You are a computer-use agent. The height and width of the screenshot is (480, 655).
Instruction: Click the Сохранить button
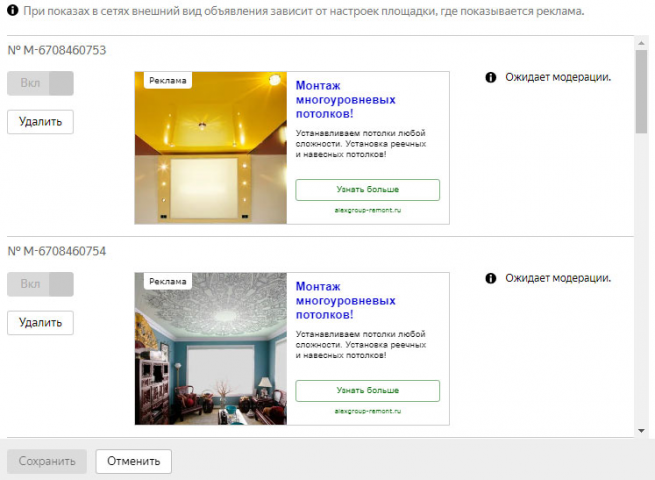click(x=47, y=461)
